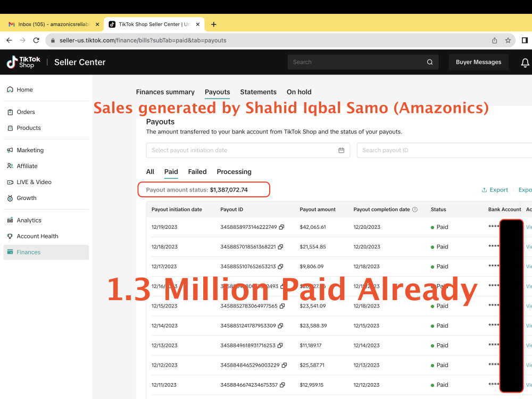Switch to the Gmail Inbox (105) tab

point(54,24)
